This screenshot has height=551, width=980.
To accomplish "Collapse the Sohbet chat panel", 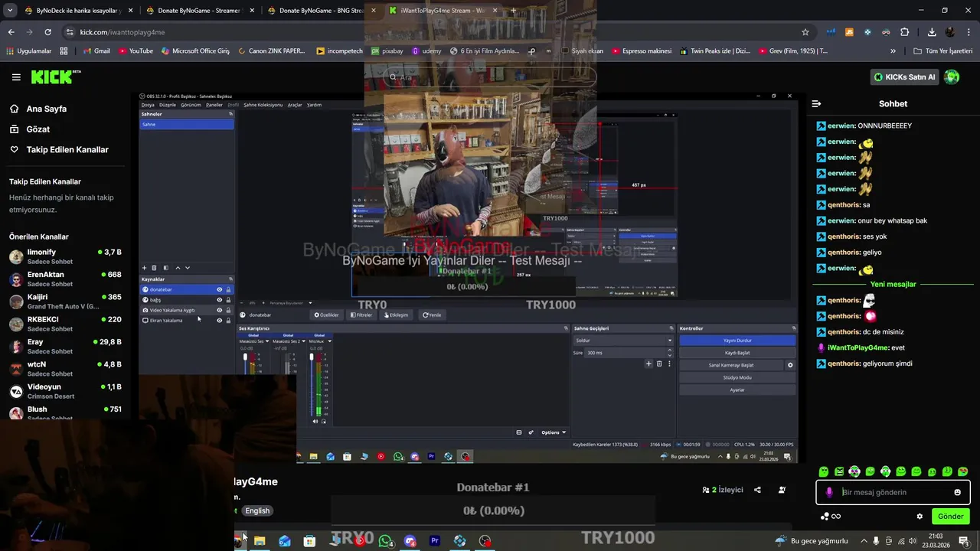I will tap(816, 103).
